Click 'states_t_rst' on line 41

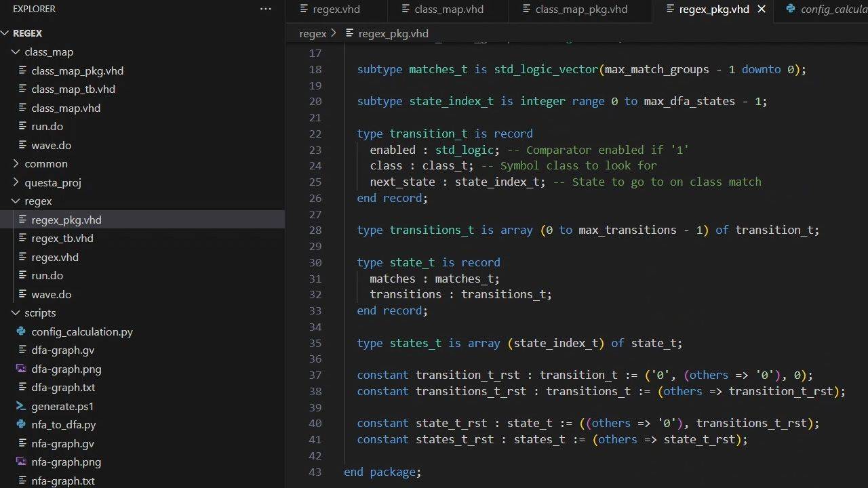(455, 439)
